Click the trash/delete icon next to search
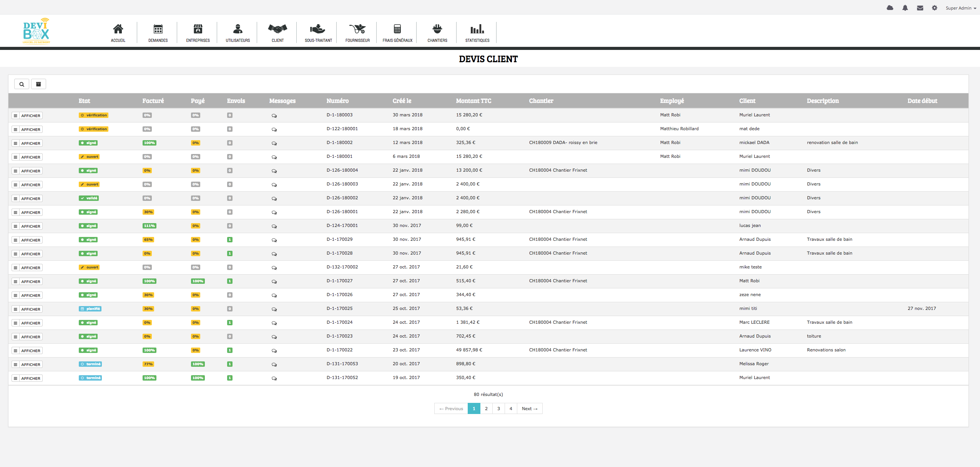This screenshot has width=980, height=467. [x=38, y=84]
